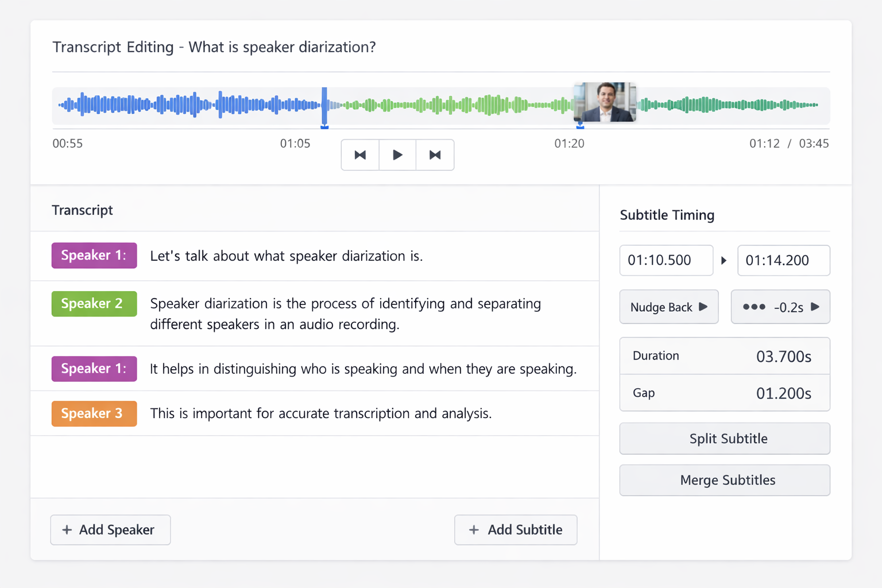This screenshot has height=588, width=882.
Task: Click the Split Subtitle button
Action: (724, 438)
